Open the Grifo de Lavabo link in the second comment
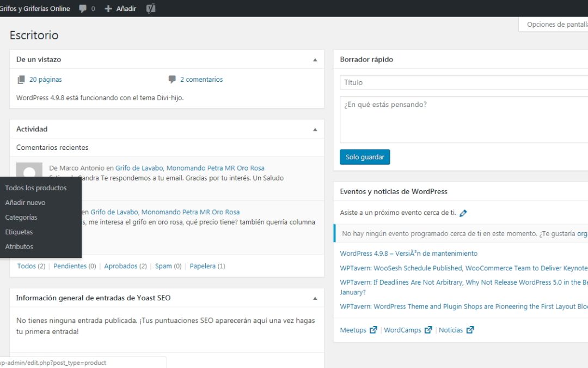588x368 pixels. point(165,212)
